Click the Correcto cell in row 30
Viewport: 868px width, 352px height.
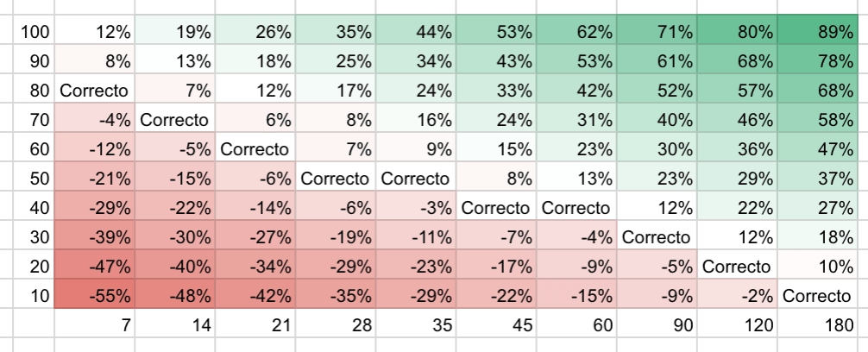coord(657,236)
